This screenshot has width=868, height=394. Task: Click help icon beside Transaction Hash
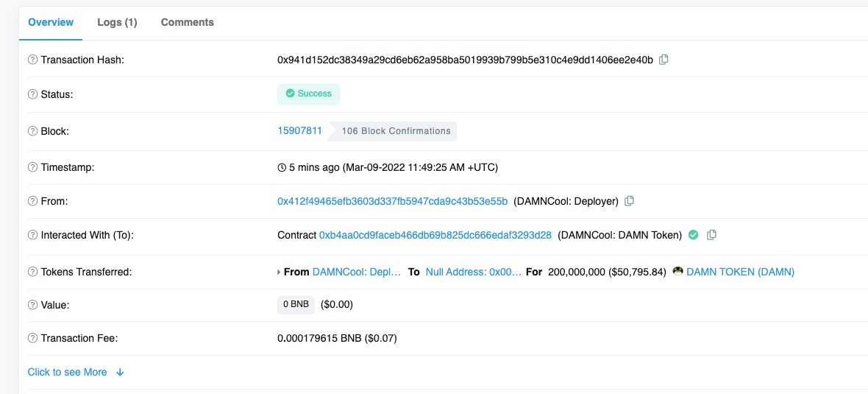32,60
